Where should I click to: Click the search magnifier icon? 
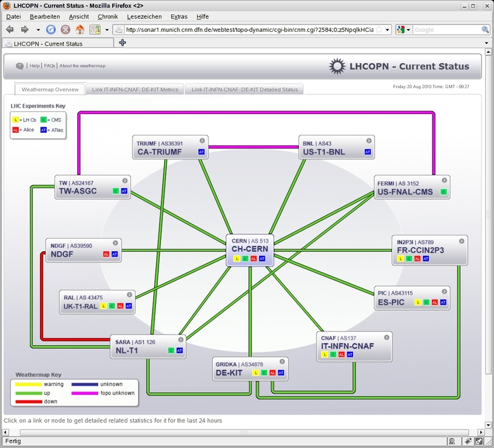485,30
